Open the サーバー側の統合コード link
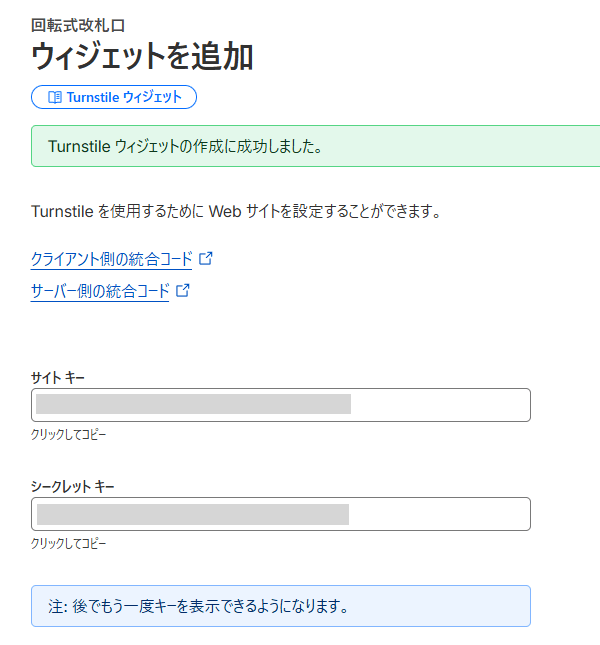This screenshot has width=600, height=645. point(100,292)
